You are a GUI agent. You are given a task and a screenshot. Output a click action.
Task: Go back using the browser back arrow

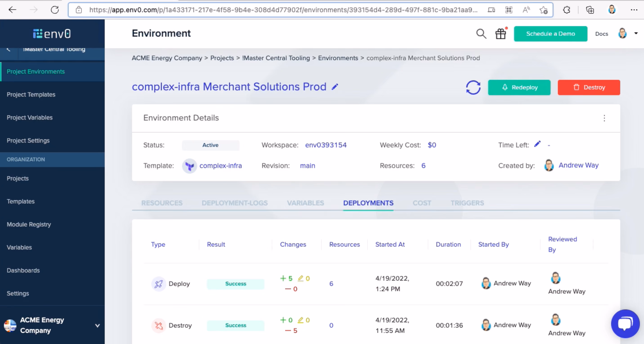point(12,10)
